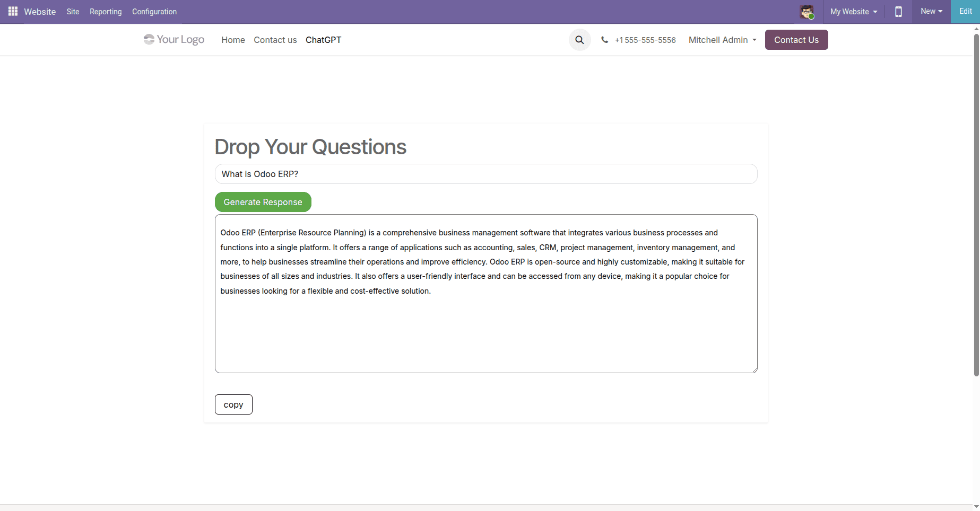Screen dimensions: 980x511
Task: Expand the New dropdown
Action: click(931, 11)
